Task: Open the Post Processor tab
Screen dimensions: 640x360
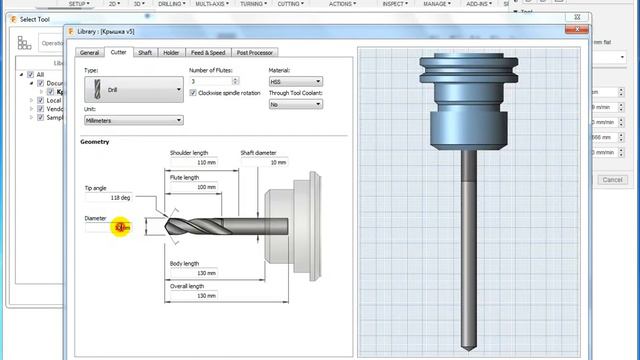Action: (255, 53)
